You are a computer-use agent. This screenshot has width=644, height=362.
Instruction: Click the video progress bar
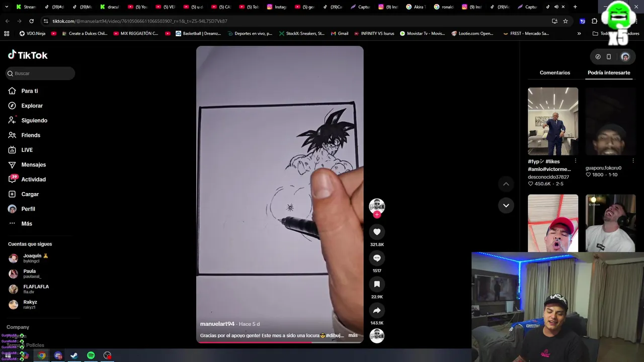(280, 342)
